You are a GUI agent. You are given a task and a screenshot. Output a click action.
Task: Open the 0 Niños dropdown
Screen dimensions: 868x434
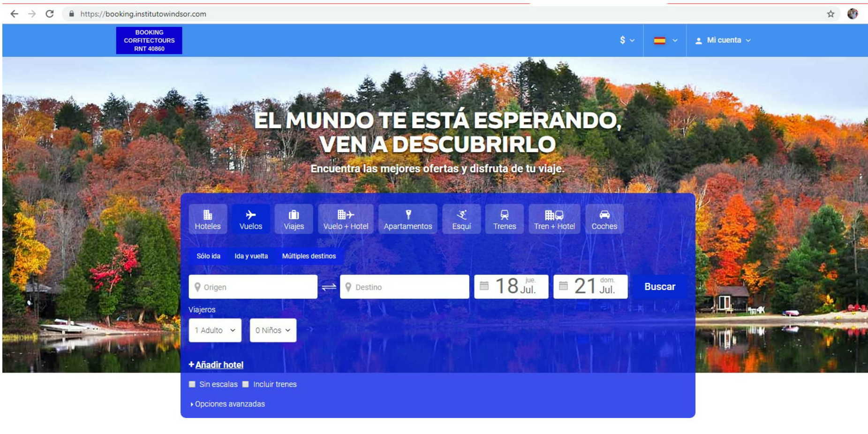coord(273,330)
